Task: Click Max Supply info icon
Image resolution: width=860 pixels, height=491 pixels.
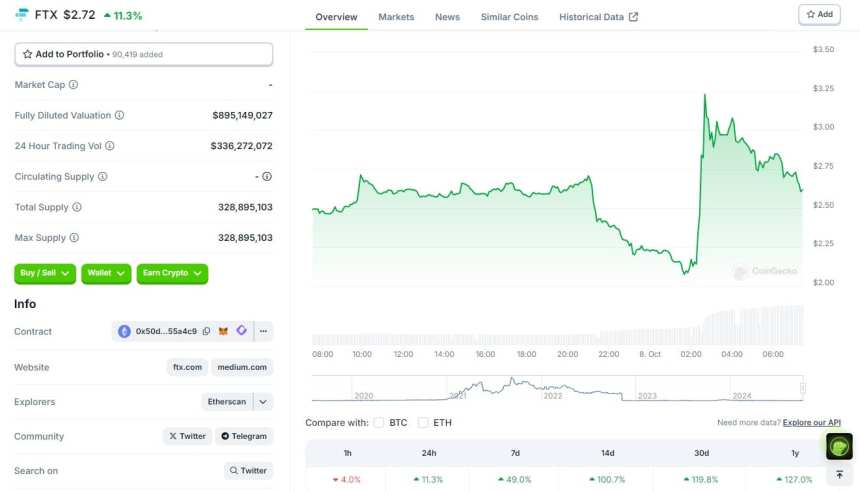Action: 74,238
